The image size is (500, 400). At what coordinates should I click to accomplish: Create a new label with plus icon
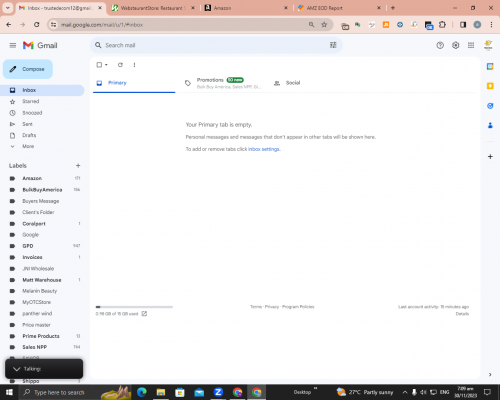click(x=78, y=166)
